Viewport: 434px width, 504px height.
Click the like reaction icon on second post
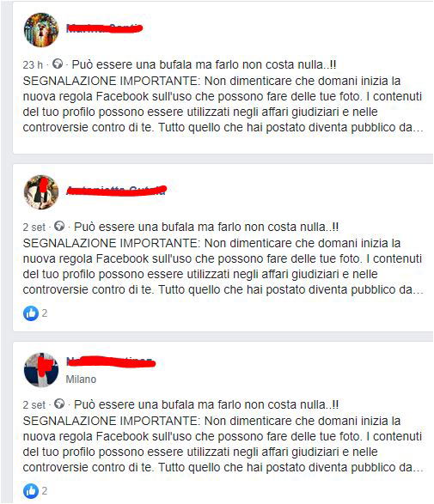(31, 313)
